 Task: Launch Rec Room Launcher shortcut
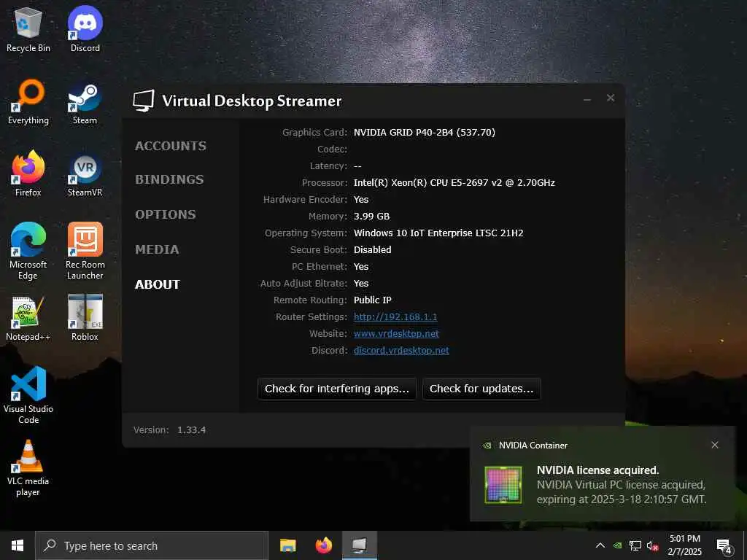pyautogui.click(x=85, y=252)
